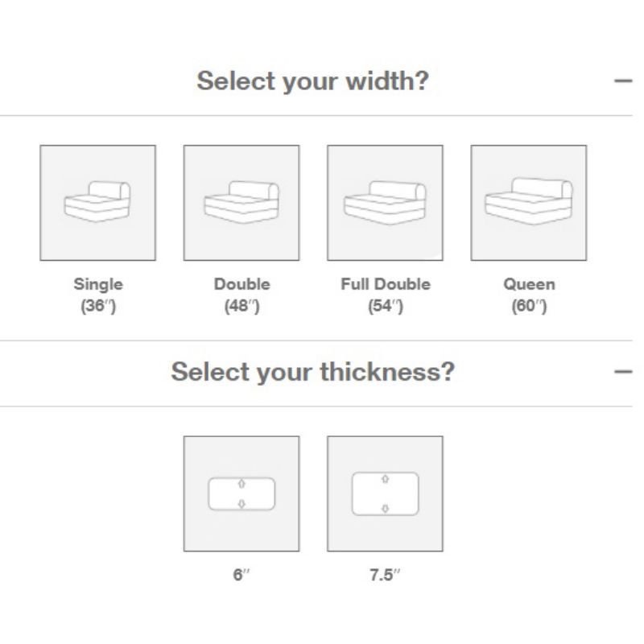This screenshot has height=644, width=644.
Task: Click the up arrow in 6″ thickness tile
Action: [242, 484]
